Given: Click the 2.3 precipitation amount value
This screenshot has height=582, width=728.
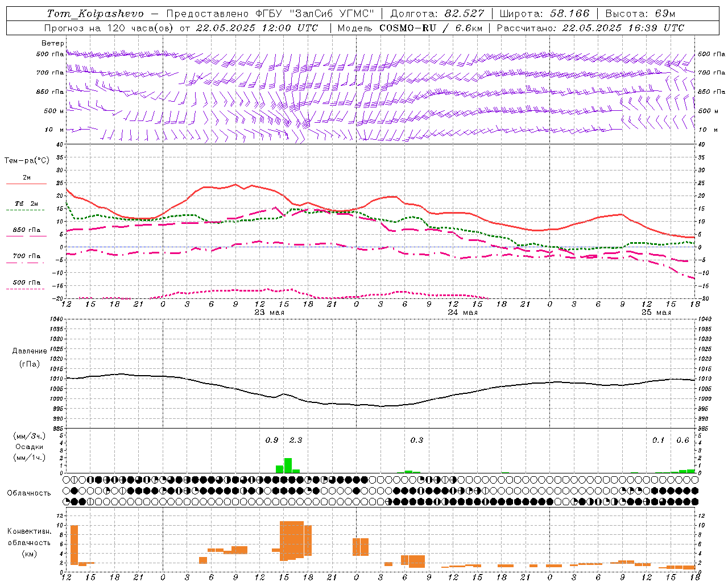Looking at the screenshot, I should (x=296, y=440).
